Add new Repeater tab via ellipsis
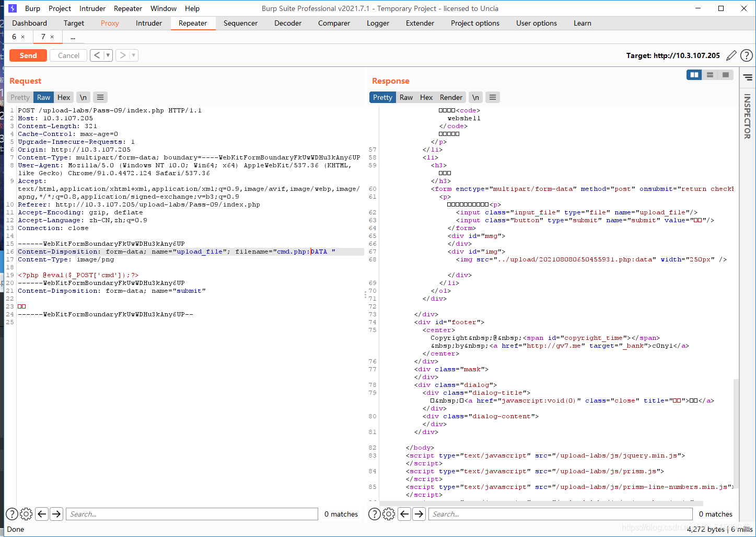This screenshot has width=756, height=537. point(73,37)
